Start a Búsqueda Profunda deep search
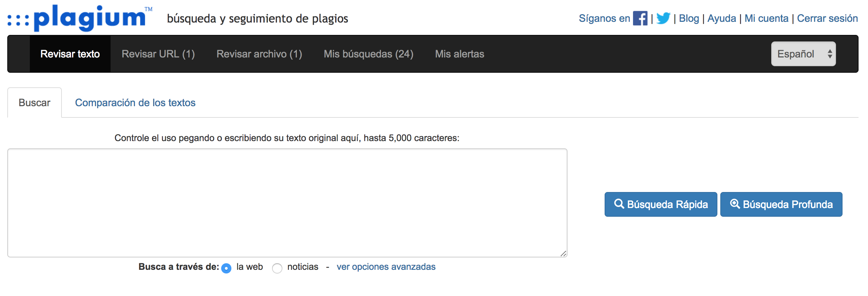The width and height of the screenshot is (868, 296). (781, 204)
